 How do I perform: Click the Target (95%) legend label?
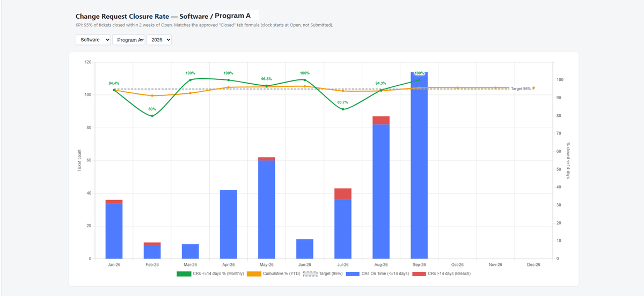331,273
